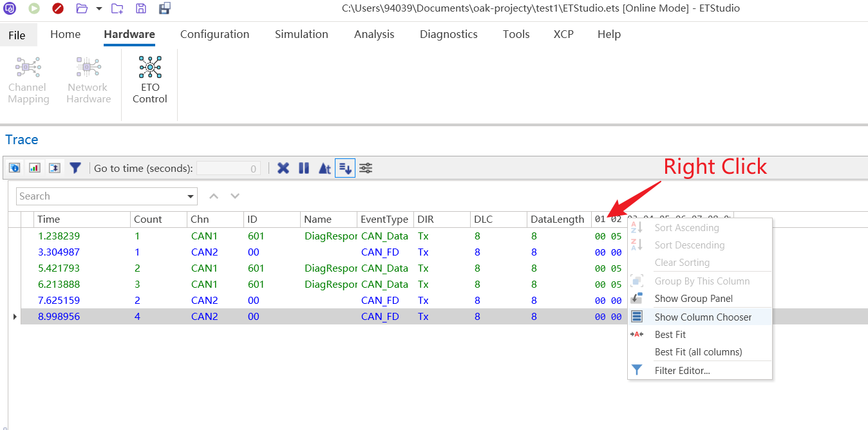Image resolution: width=868 pixels, height=430 pixels.
Task: Click the funnel filter icon in Trace toolbar
Action: coord(75,168)
